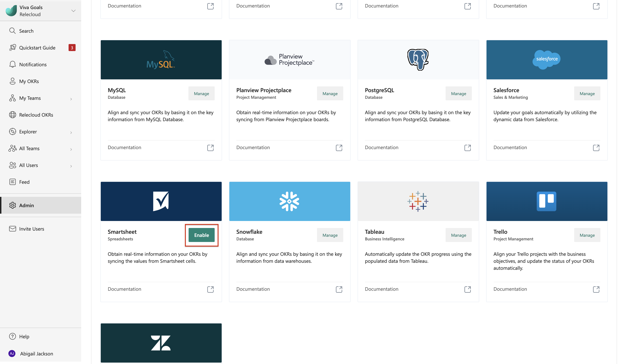Expand the Viva Goals Relecloud organization dropdown

click(x=73, y=11)
